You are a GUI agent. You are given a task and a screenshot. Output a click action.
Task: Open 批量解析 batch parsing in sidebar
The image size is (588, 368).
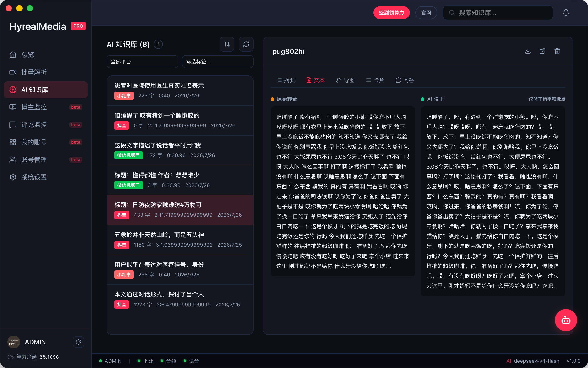coord(46,72)
